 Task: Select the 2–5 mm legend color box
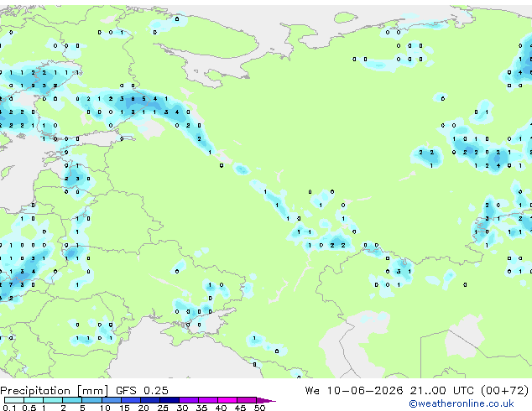coord(72,400)
